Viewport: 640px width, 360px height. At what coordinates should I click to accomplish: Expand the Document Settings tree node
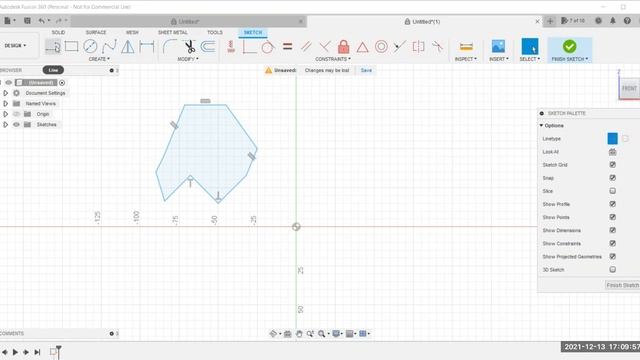coord(5,93)
